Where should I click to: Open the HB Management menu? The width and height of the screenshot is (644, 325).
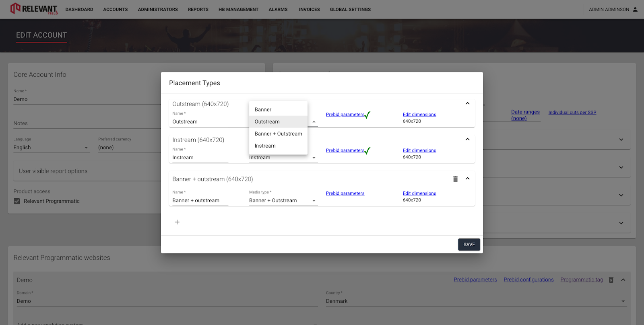click(x=239, y=9)
